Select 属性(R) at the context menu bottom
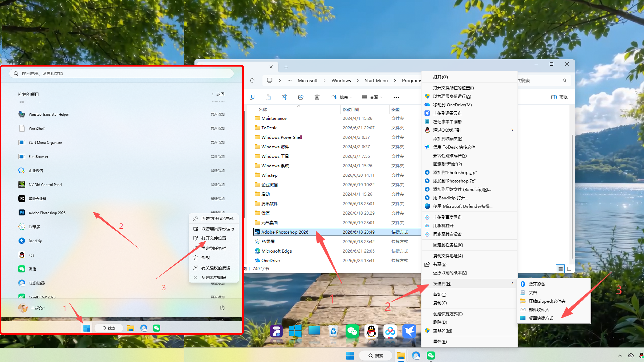The width and height of the screenshot is (644, 362). [x=469, y=341]
